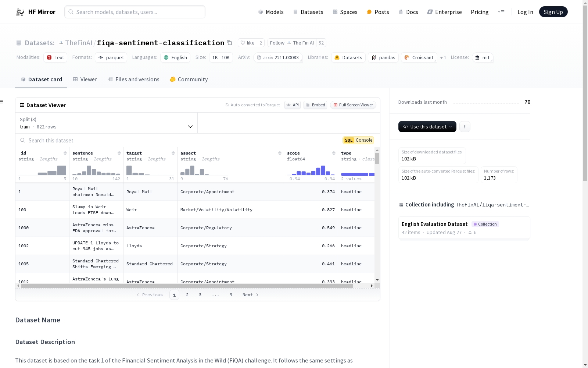The image size is (588, 368).
Task: Follow The Fin AI
Action: [x=292, y=43]
